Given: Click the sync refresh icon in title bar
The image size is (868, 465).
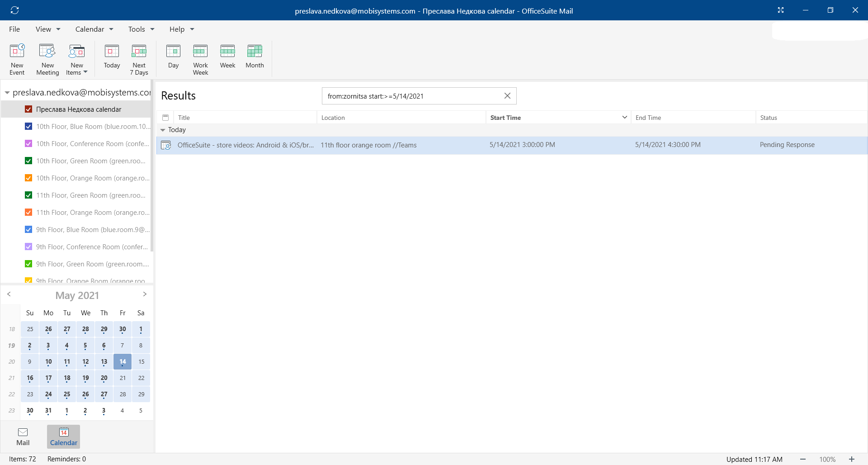Looking at the screenshot, I should [14, 10].
